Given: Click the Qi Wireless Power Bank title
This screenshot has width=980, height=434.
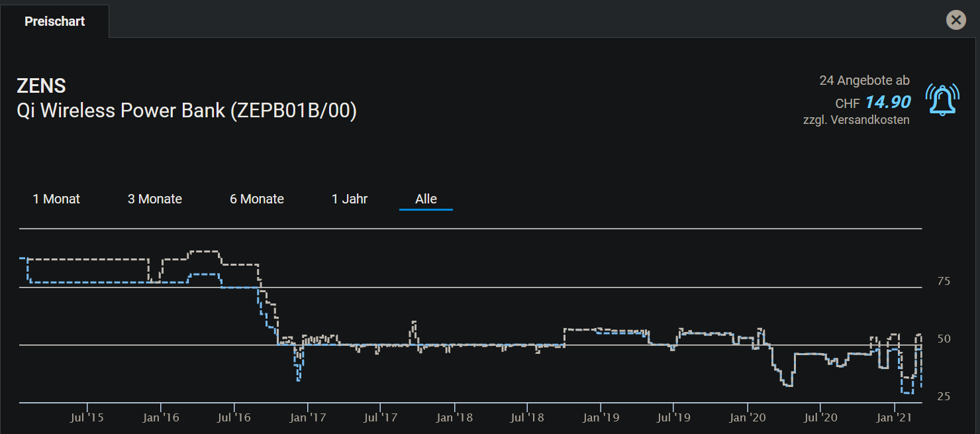Looking at the screenshot, I should 187,110.
